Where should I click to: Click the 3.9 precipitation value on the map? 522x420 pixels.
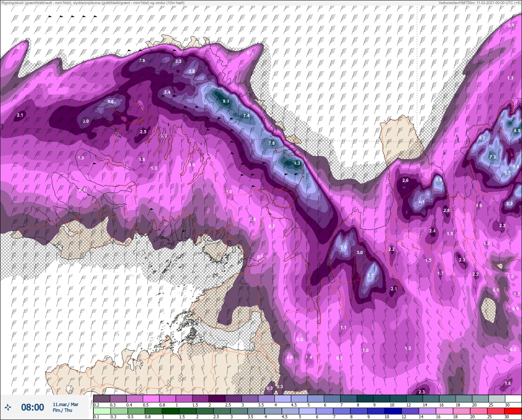(509, 203)
